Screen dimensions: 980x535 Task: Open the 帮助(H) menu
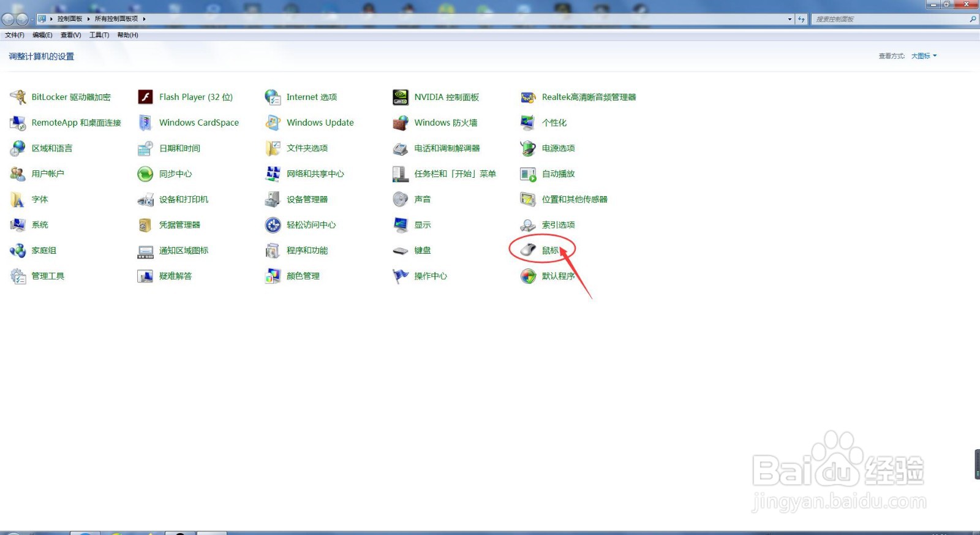pos(127,35)
